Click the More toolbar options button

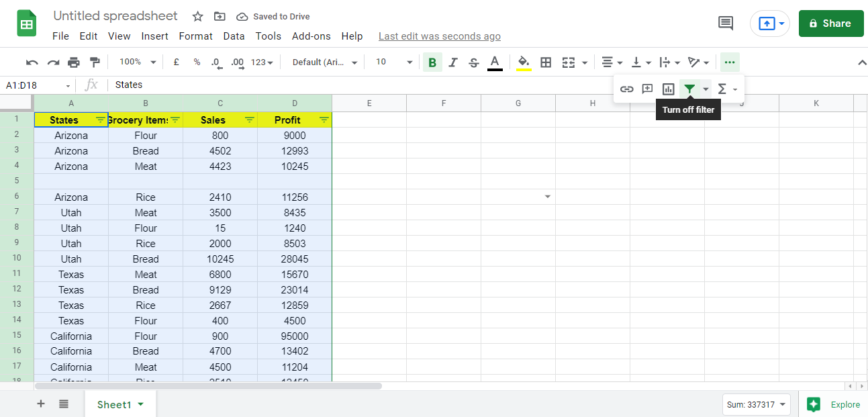(x=730, y=62)
